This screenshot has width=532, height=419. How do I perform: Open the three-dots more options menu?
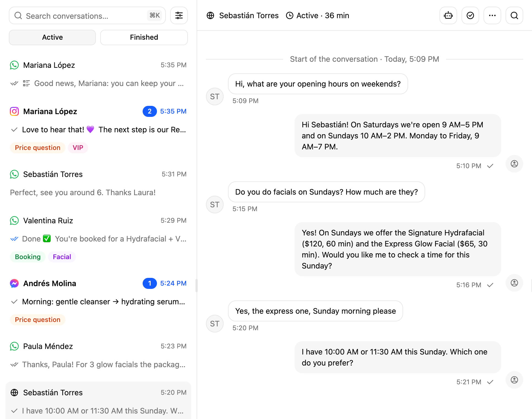click(x=492, y=16)
